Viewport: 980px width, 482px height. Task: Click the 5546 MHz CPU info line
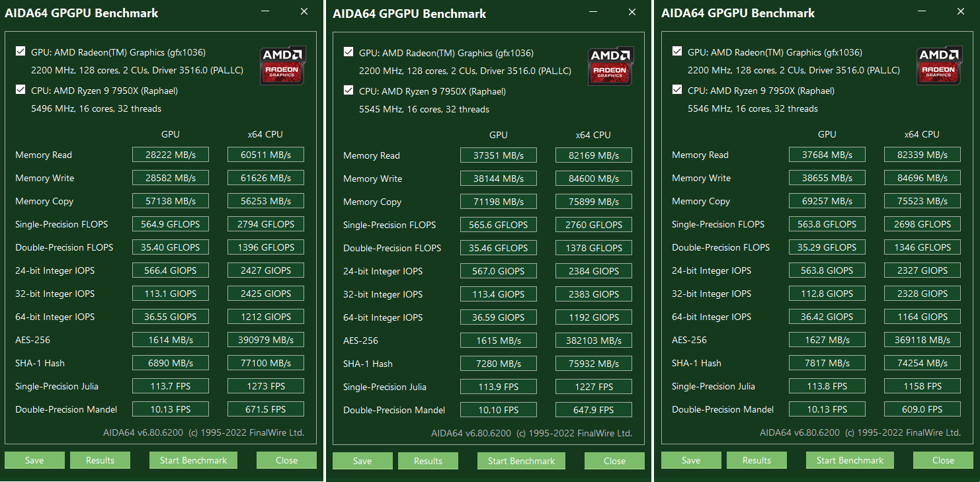tap(753, 108)
